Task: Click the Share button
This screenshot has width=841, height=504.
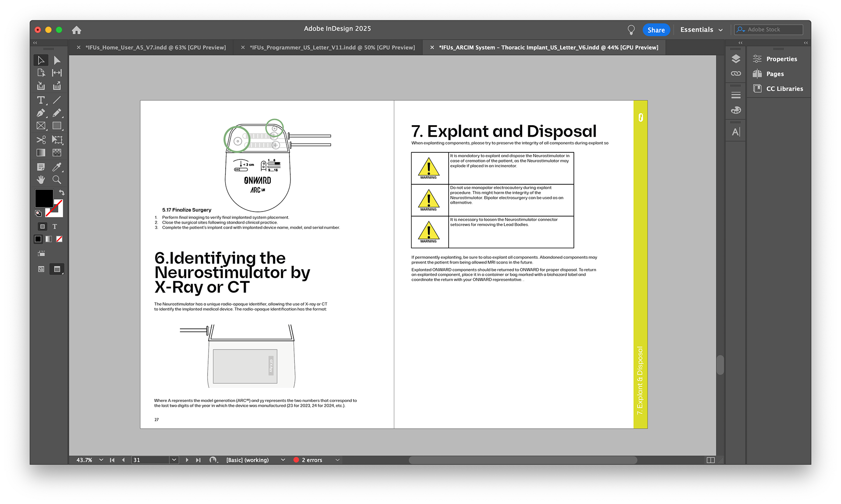Action: (656, 30)
